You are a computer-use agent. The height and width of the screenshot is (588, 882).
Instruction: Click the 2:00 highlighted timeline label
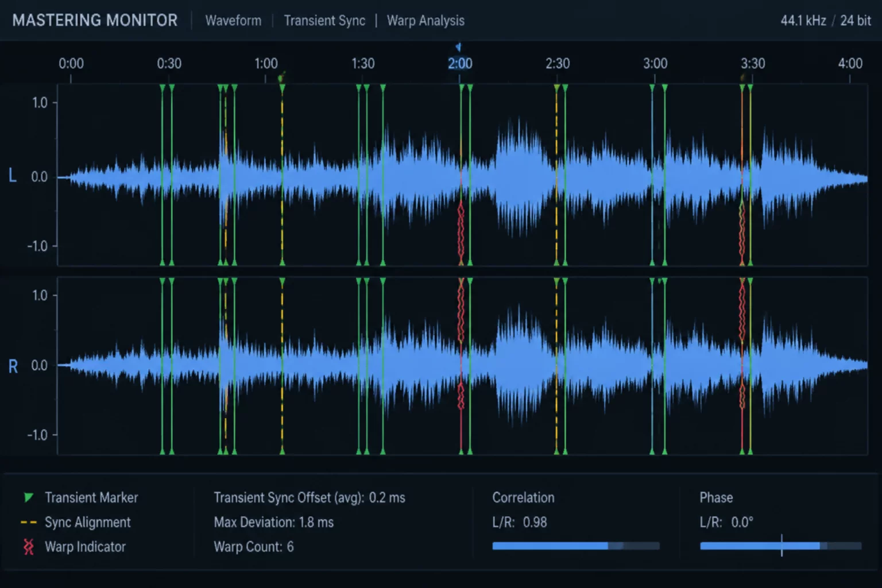pyautogui.click(x=460, y=63)
